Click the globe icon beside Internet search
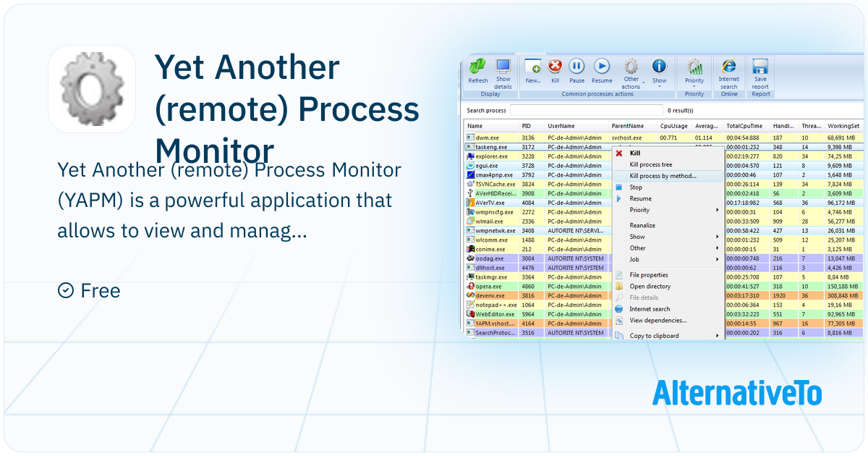868x456 pixels. tap(619, 309)
